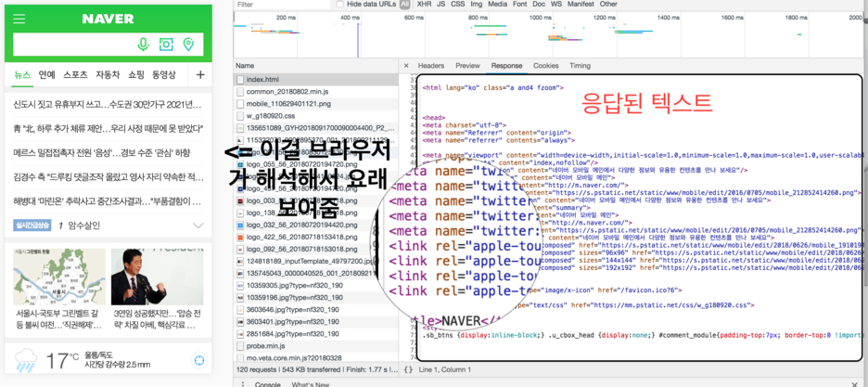The height and width of the screenshot is (387, 868).
Task: Open the camera smart lens search
Action: (x=166, y=45)
